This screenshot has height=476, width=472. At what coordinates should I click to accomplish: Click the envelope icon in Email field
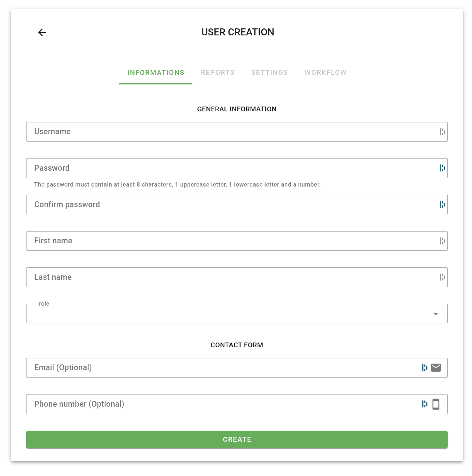pyautogui.click(x=436, y=368)
